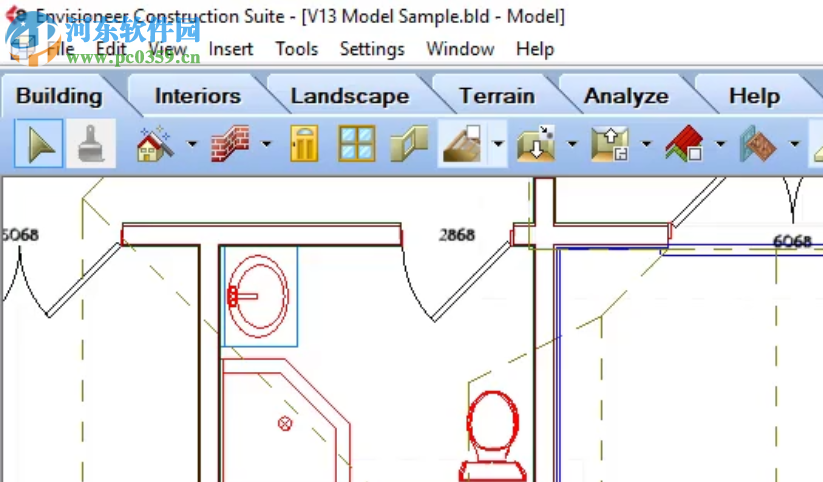Open the File menu
This screenshot has height=482, width=823.
[60, 49]
